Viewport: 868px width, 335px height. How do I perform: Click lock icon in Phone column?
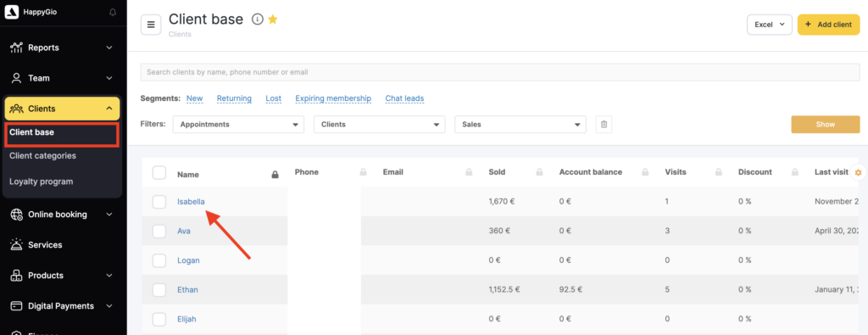[x=363, y=172]
